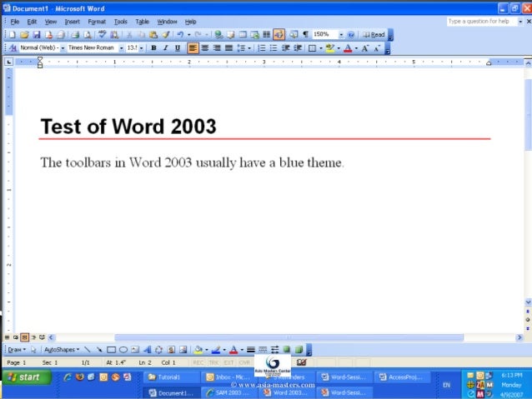This screenshot has width=532, height=399.
Task: Align text left
Action: 193,48
